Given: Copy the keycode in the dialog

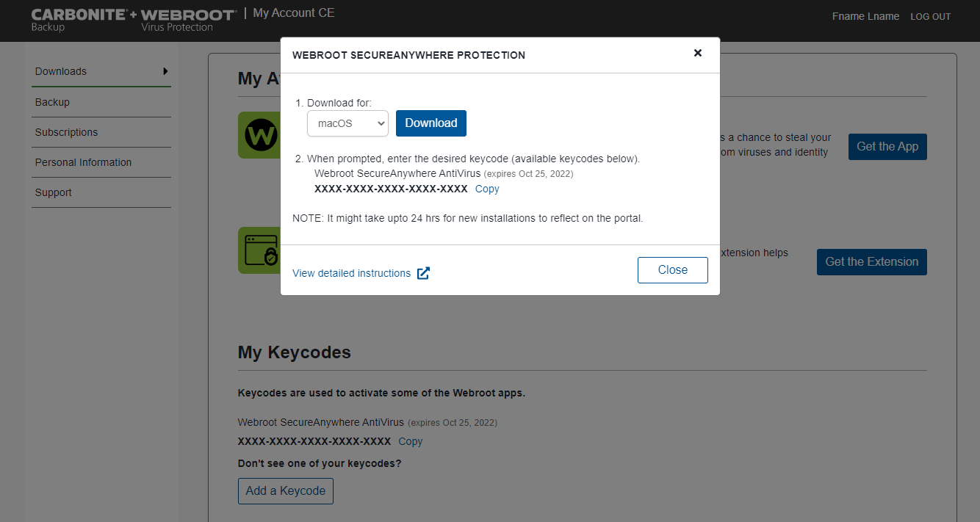Looking at the screenshot, I should pyautogui.click(x=487, y=189).
